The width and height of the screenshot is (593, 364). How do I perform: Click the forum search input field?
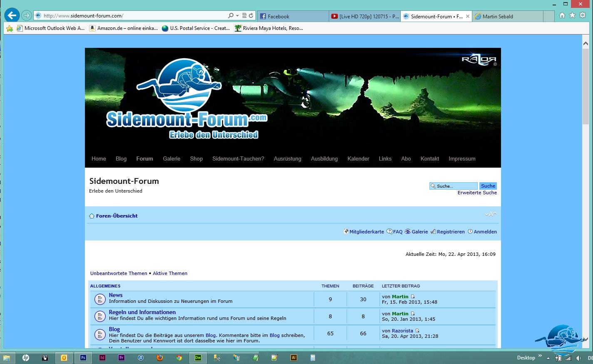pos(454,186)
